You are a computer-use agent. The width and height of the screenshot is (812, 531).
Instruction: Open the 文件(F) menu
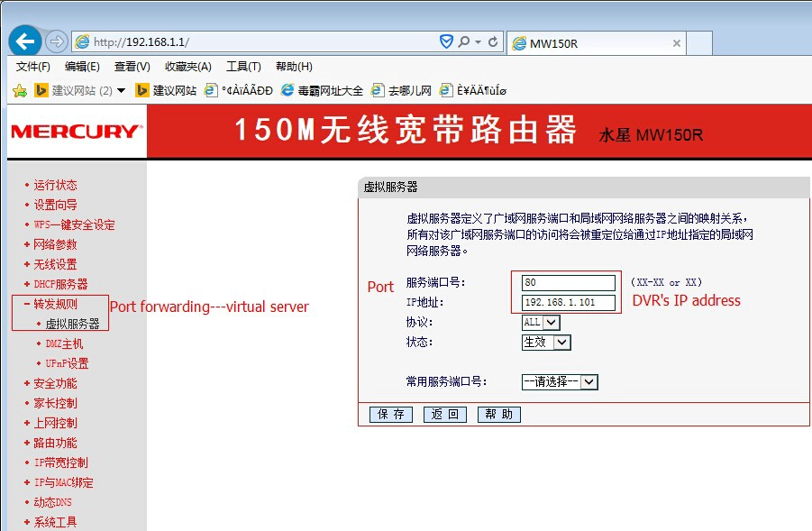coord(32,67)
